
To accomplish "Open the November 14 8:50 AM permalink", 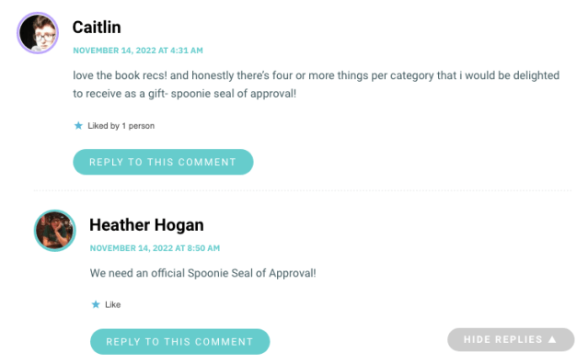I will tap(155, 248).
